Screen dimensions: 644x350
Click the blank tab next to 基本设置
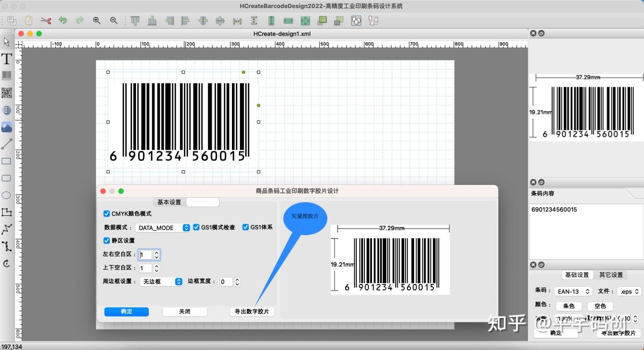(x=202, y=202)
